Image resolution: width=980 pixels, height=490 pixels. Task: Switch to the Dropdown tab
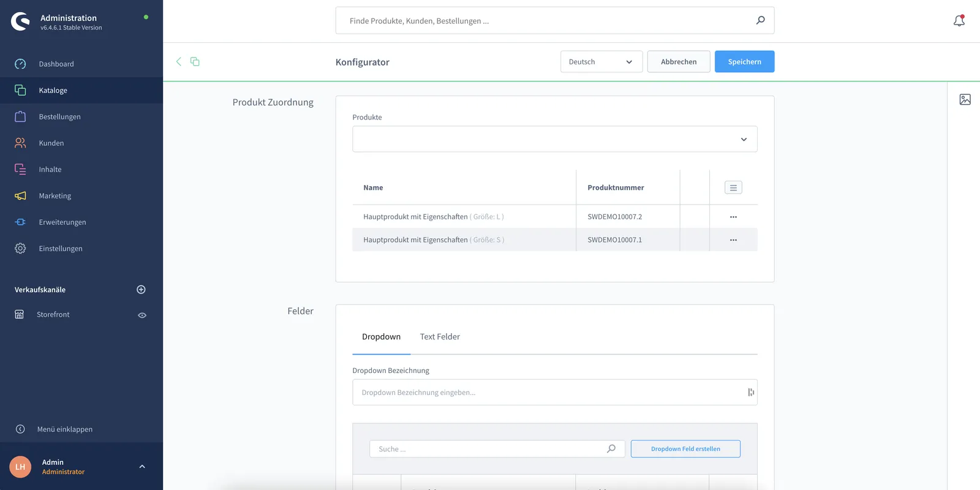tap(381, 337)
